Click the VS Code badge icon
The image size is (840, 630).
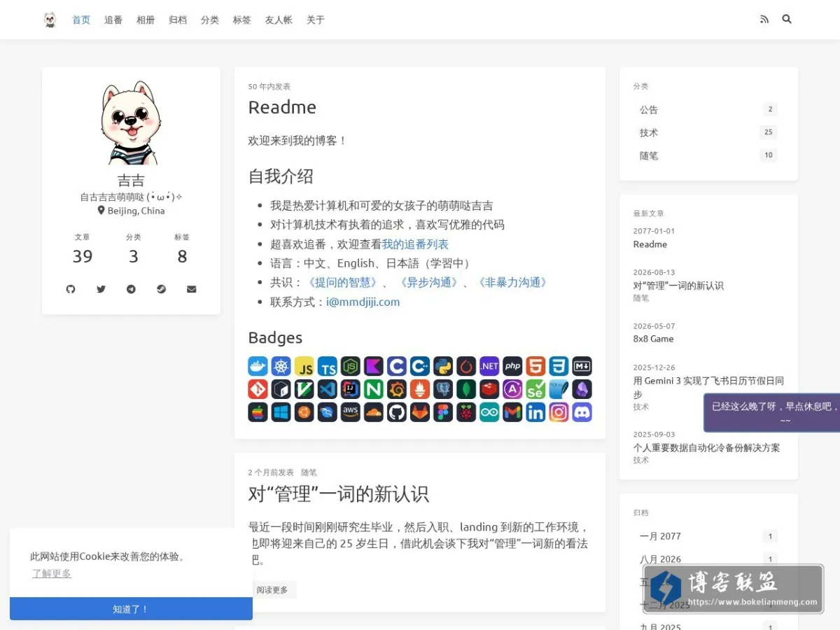[x=328, y=389]
